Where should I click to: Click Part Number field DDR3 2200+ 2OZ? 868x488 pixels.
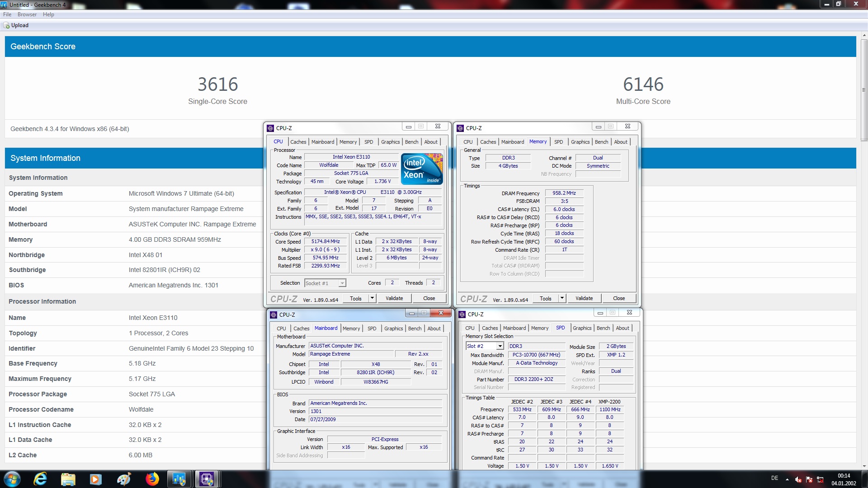coord(537,379)
